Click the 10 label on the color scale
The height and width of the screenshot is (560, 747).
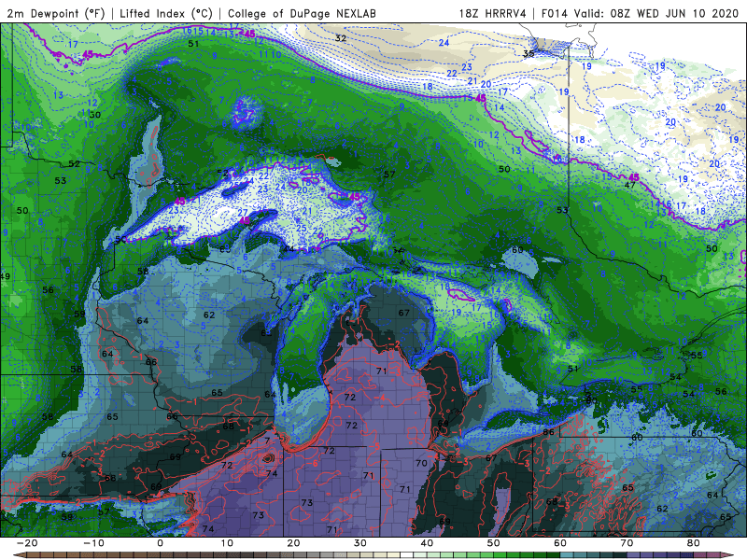(227, 543)
